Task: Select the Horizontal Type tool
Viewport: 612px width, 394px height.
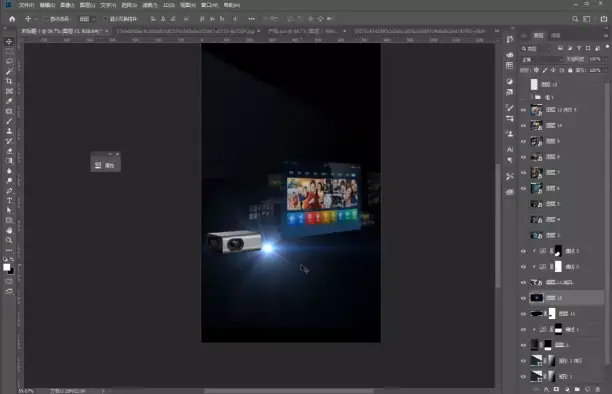Action: pos(9,200)
